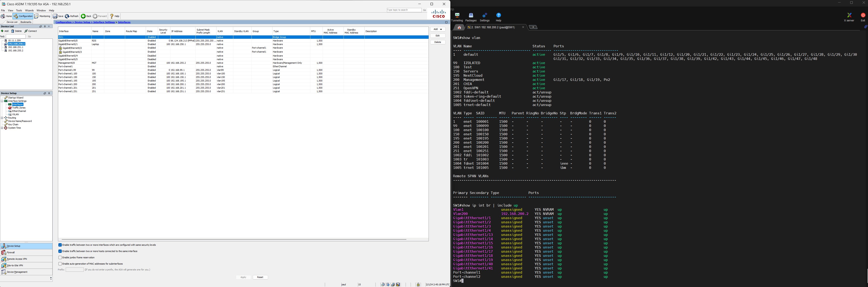Add a device in the Device List panel
Image resolution: width=868 pixels, height=287 pixels.
(x=5, y=31)
